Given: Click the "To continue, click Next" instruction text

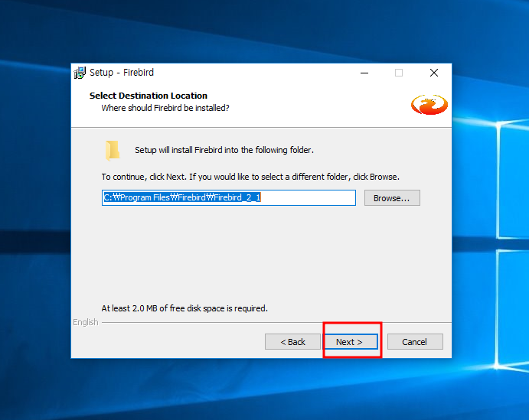Looking at the screenshot, I should pos(250,177).
